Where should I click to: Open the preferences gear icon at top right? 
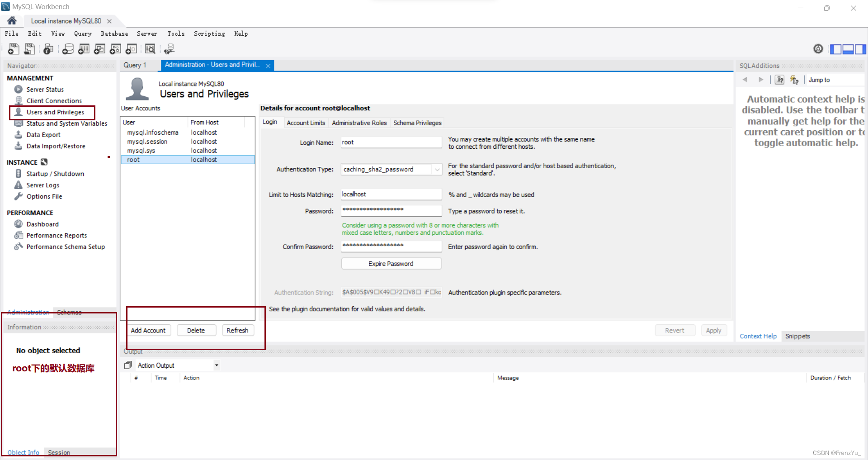[x=818, y=49]
